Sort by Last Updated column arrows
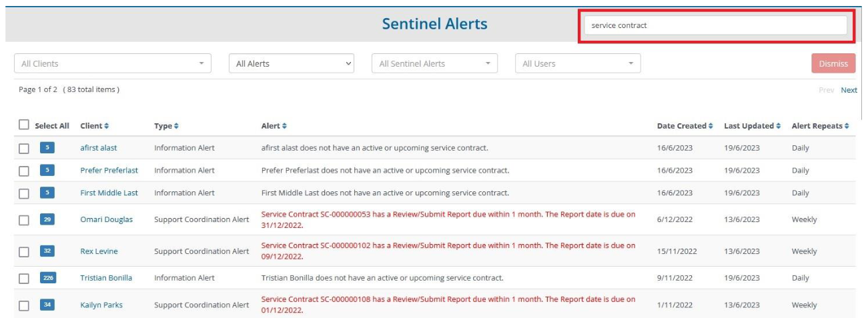This screenshot has height=328, width=868. [x=777, y=126]
